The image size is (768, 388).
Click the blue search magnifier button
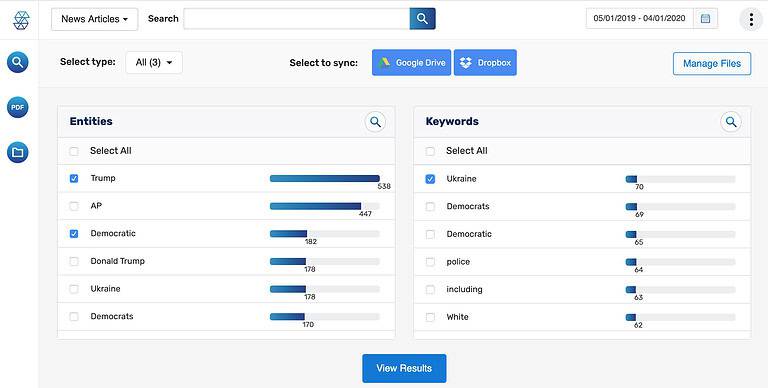coord(422,19)
